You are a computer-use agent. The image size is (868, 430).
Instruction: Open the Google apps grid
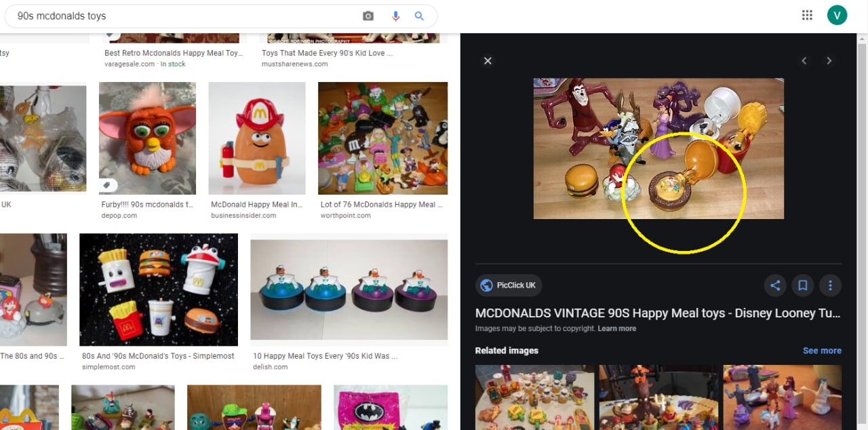pos(807,15)
